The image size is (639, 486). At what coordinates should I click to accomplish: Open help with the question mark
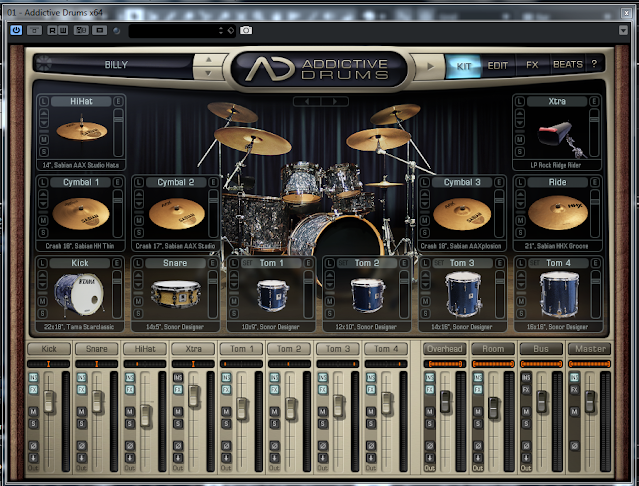[x=594, y=64]
